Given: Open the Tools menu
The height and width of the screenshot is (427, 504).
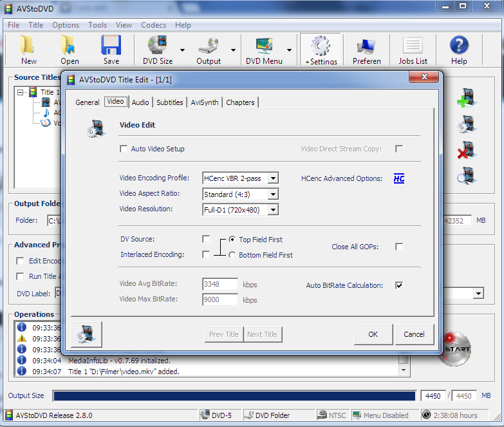Looking at the screenshot, I should [97, 25].
